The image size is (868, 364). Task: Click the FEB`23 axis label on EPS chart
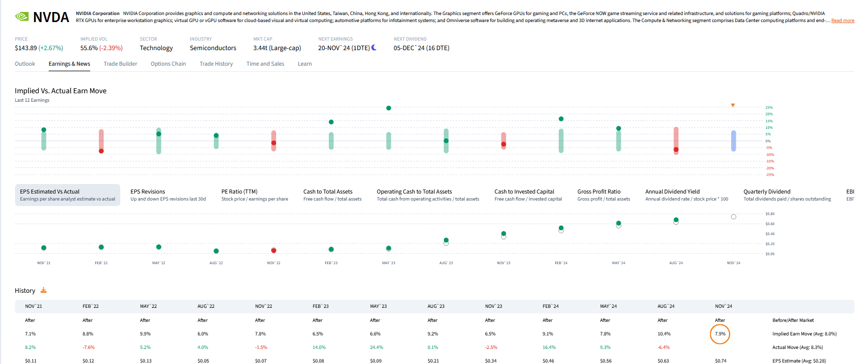tap(331, 263)
